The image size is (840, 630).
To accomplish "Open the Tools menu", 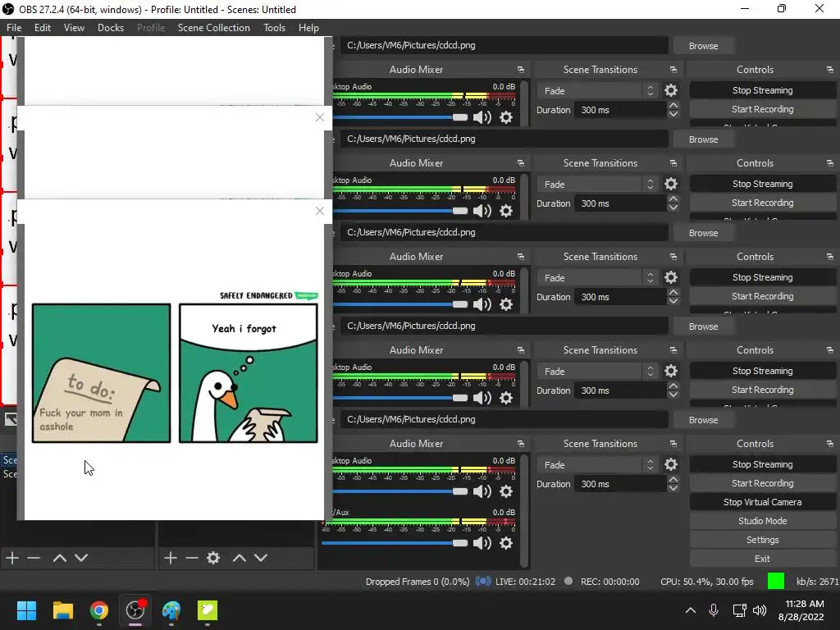I will (x=274, y=28).
